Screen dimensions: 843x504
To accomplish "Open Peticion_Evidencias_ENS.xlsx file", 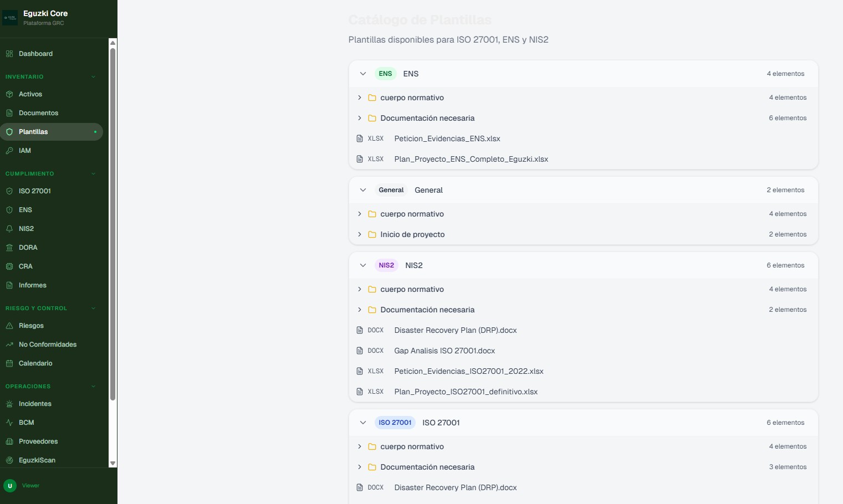I will coord(447,138).
